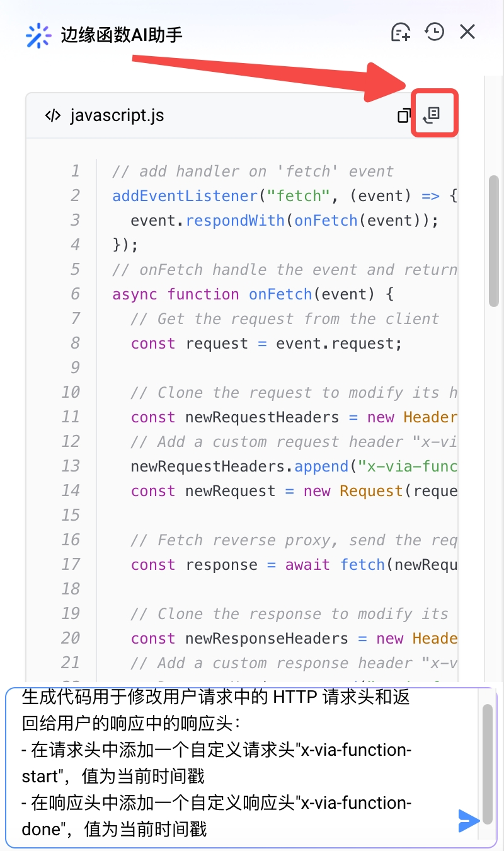This screenshot has height=851, width=504.
Task: Start a new conversation with the plus icon
Action: coord(401,32)
